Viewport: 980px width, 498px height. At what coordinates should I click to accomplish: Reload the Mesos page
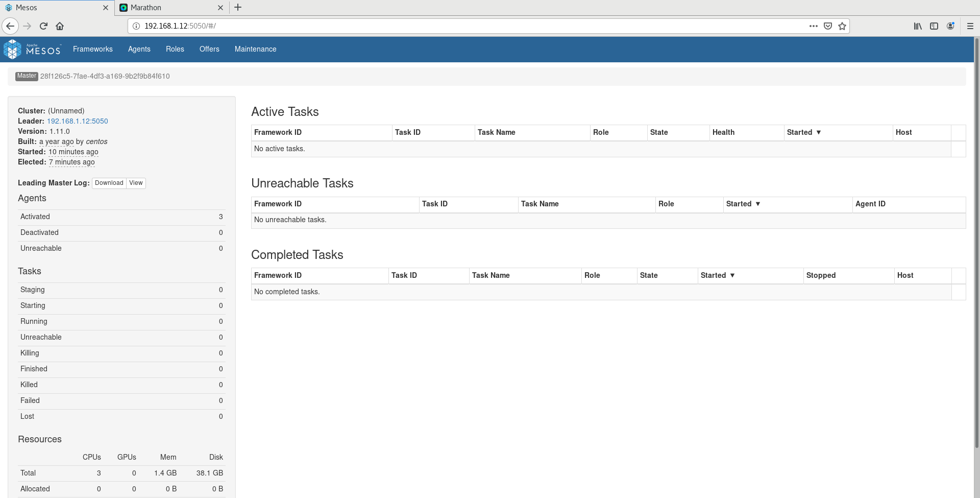pos(43,26)
